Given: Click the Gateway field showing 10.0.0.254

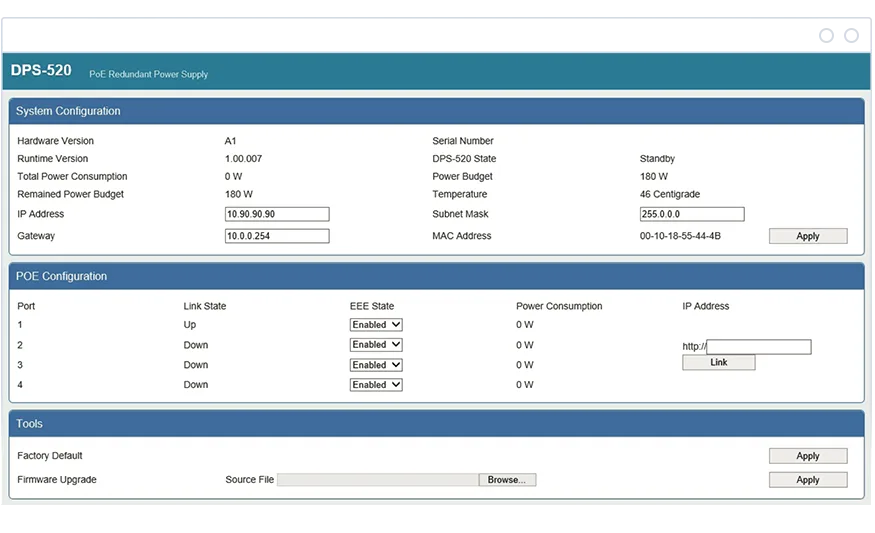Looking at the screenshot, I should point(277,236).
